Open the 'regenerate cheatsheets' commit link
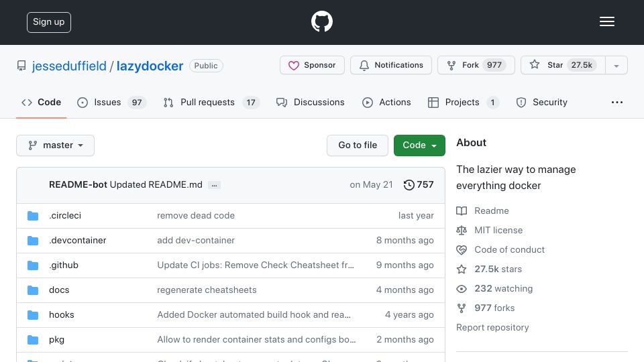This screenshot has height=362, width=644. (x=207, y=290)
